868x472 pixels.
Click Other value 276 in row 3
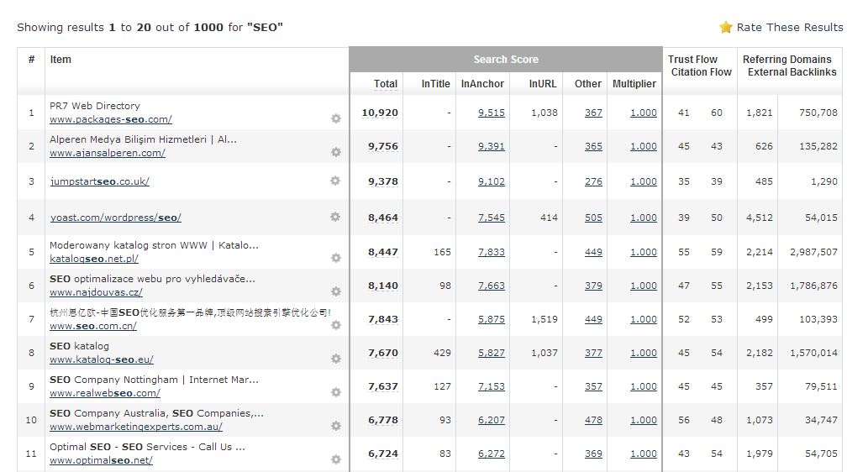pos(593,181)
